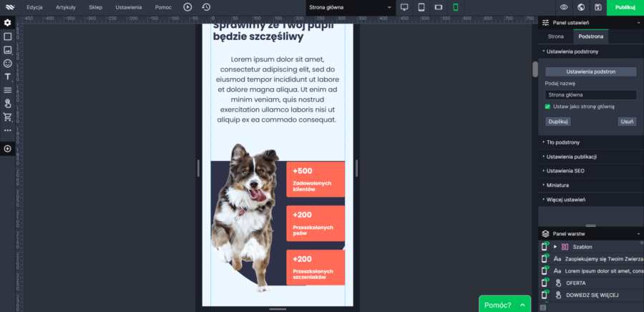
Task: Select the shopping cart element tool
Action: click(7, 117)
